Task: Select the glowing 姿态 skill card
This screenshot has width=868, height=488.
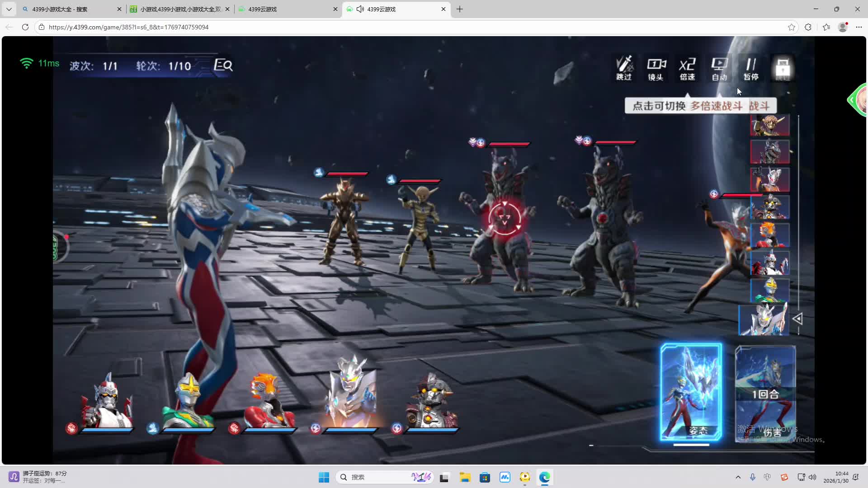Action: (691, 392)
